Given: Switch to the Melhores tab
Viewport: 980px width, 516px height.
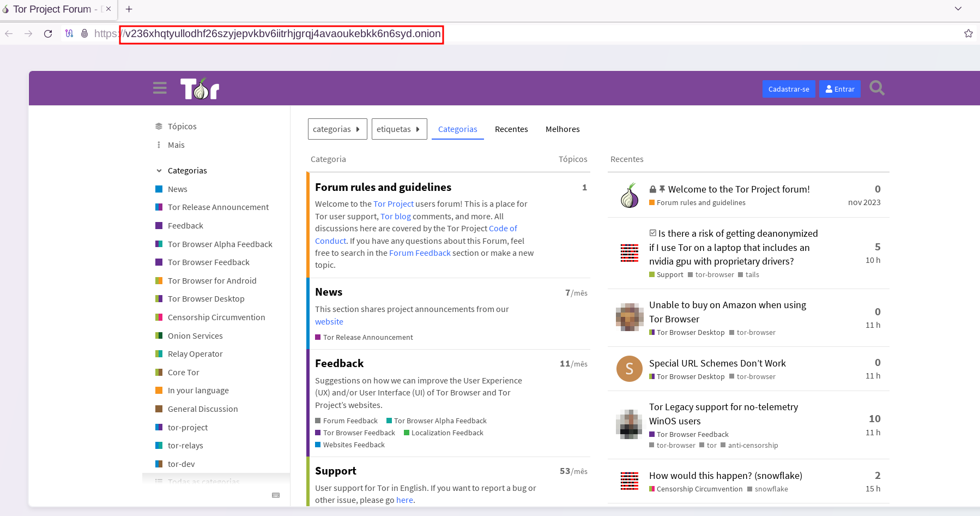Looking at the screenshot, I should click(562, 129).
